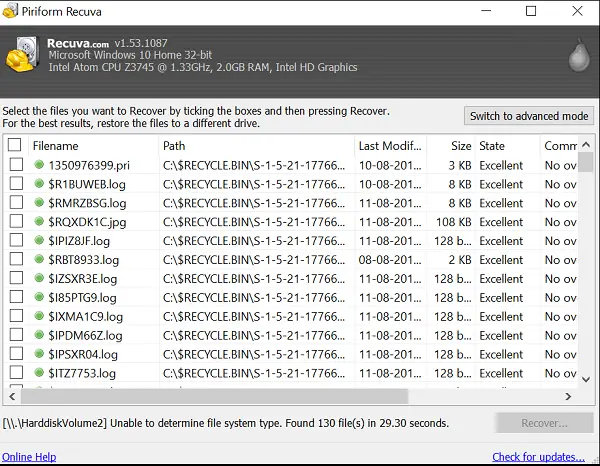
Task: Click green status dot for $RBT8933.log
Action: (39, 259)
